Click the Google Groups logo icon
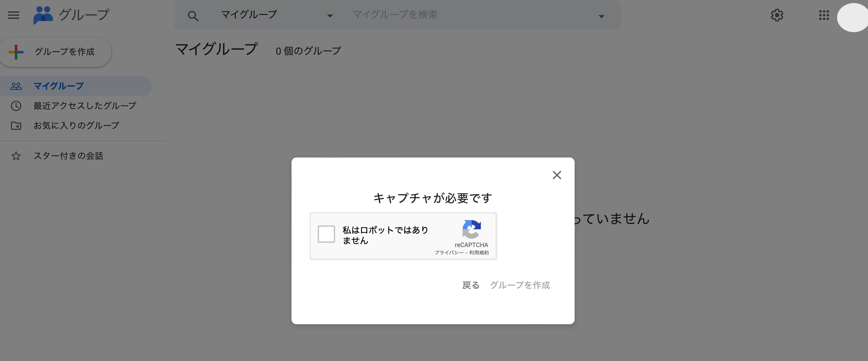This screenshot has height=361, width=868. coord(43,15)
